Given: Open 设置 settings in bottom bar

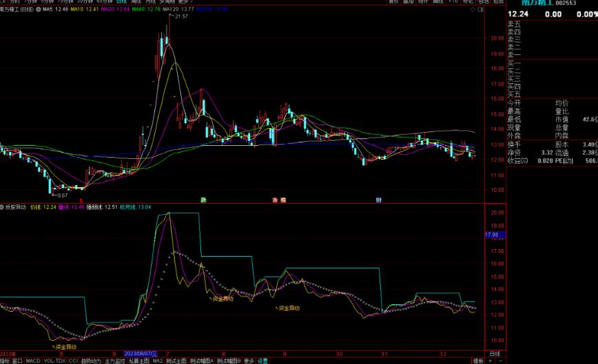Looking at the screenshot, I should coord(262,361).
